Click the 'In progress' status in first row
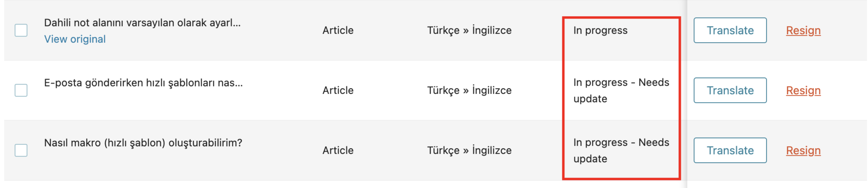Viewport: 868px width, 188px height. click(600, 30)
